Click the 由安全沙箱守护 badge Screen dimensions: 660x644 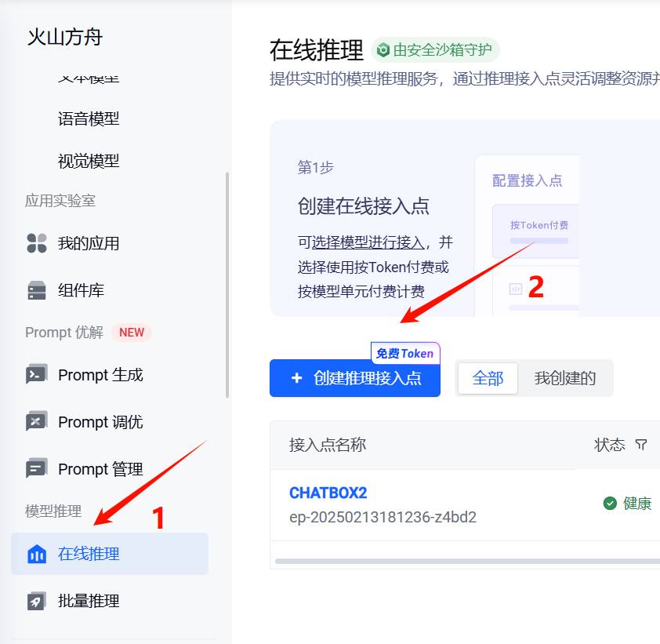point(435,50)
